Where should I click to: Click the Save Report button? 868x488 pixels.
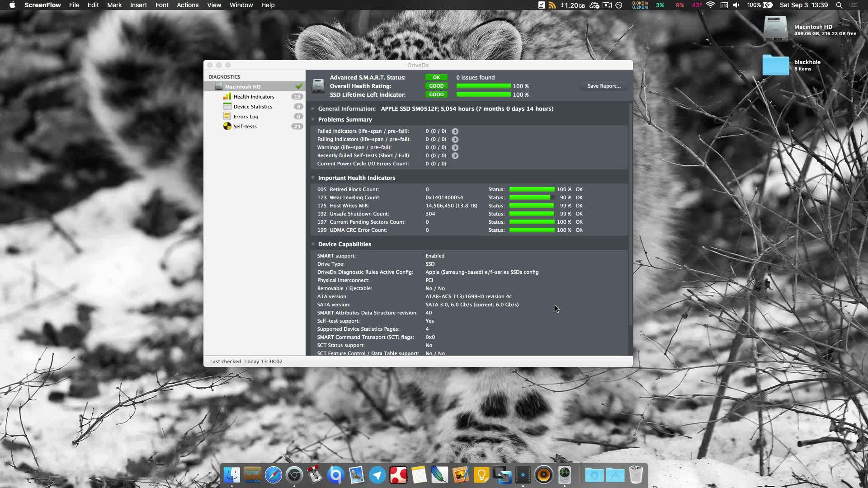[604, 86]
